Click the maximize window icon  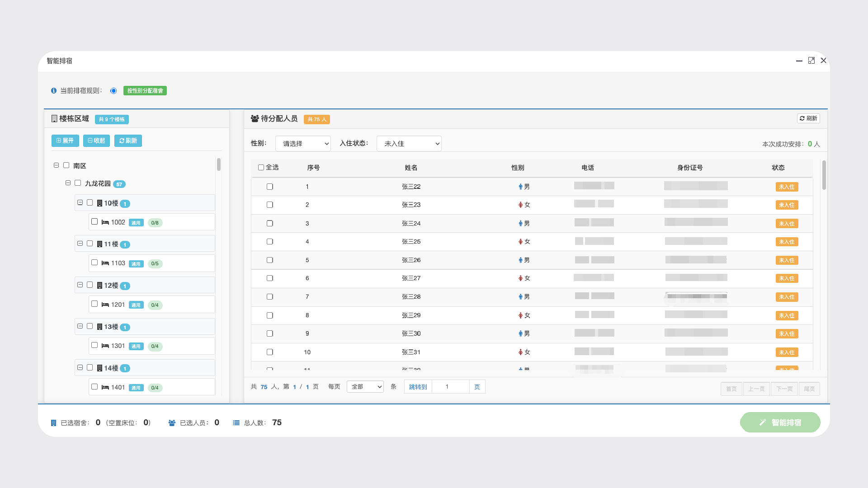coord(811,61)
